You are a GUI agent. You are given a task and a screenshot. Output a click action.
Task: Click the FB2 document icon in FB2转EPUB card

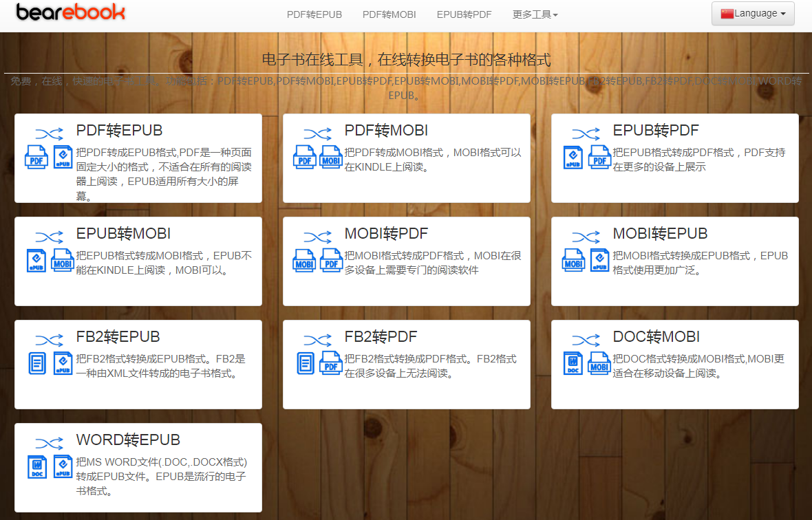click(37, 362)
